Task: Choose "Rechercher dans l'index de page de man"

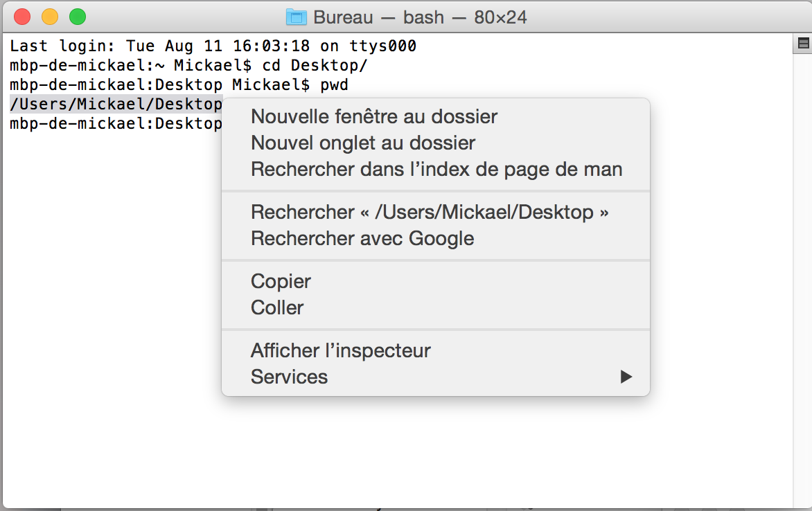Action: pos(436,169)
